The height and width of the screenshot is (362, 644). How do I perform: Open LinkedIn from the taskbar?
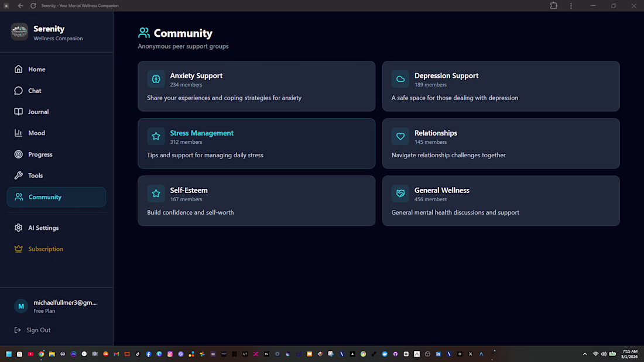pyautogui.click(x=439, y=354)
